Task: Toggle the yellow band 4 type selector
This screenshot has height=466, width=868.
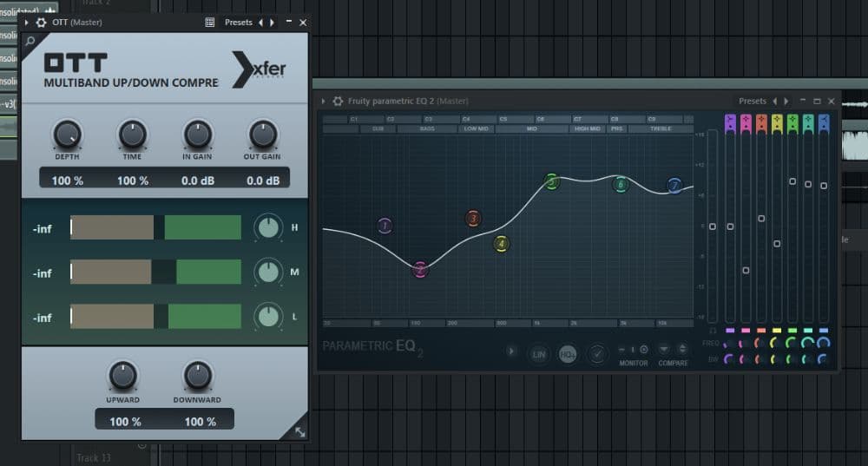Action: click(777, 123)
